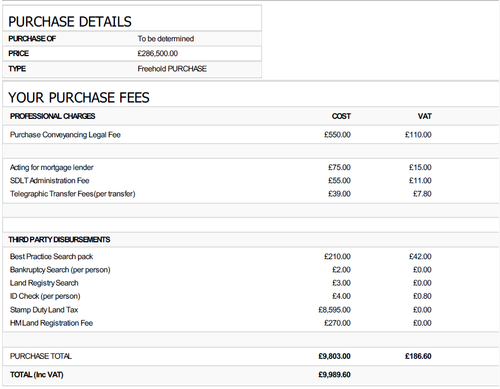
Task: Click the £15.00 VAT value
Action: click(x=420, y=167)
